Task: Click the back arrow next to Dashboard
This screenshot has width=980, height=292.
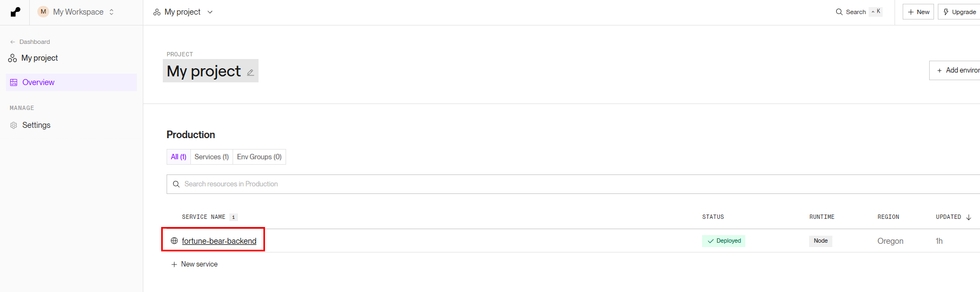Action: click(x=12, y=42)
